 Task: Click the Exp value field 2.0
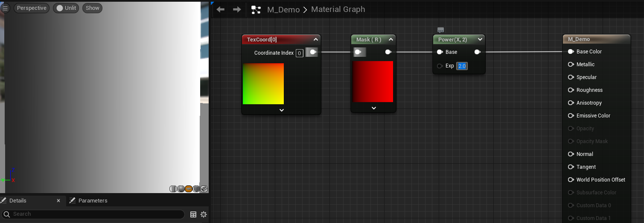pyautogui.click(x=462, y=66)
